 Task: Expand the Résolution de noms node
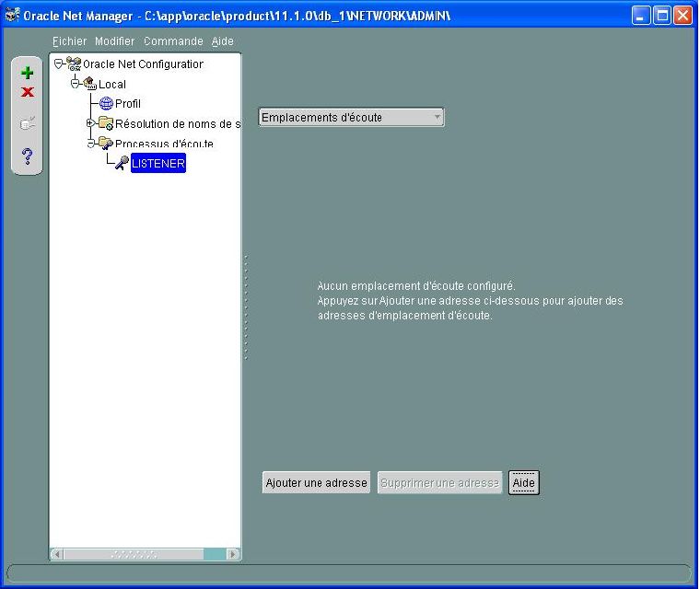click(x=90, y=122)
